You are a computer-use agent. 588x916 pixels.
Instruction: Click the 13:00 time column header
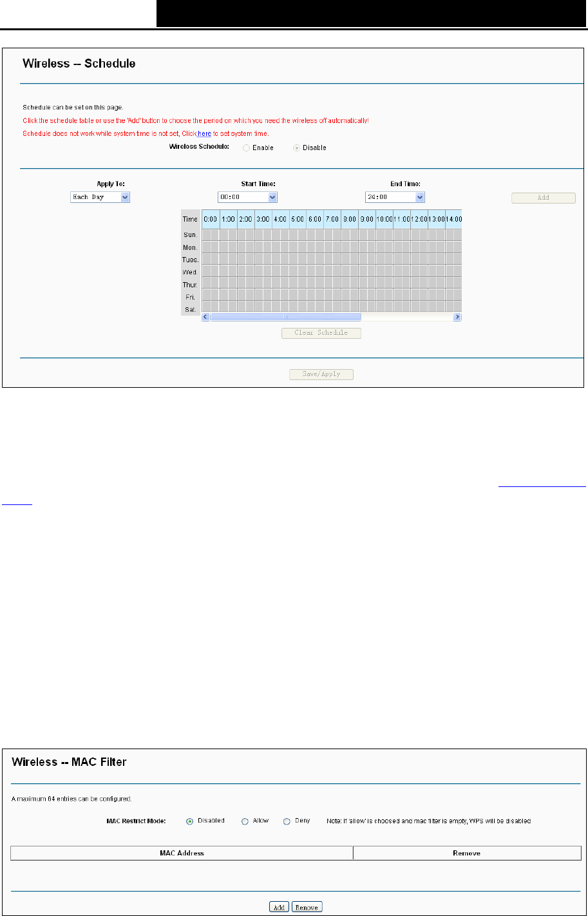436,219
